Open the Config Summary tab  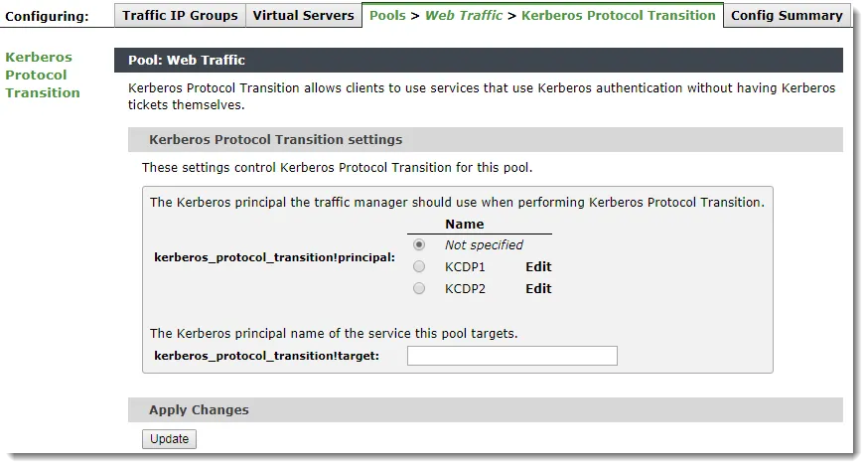coord(787,16)
